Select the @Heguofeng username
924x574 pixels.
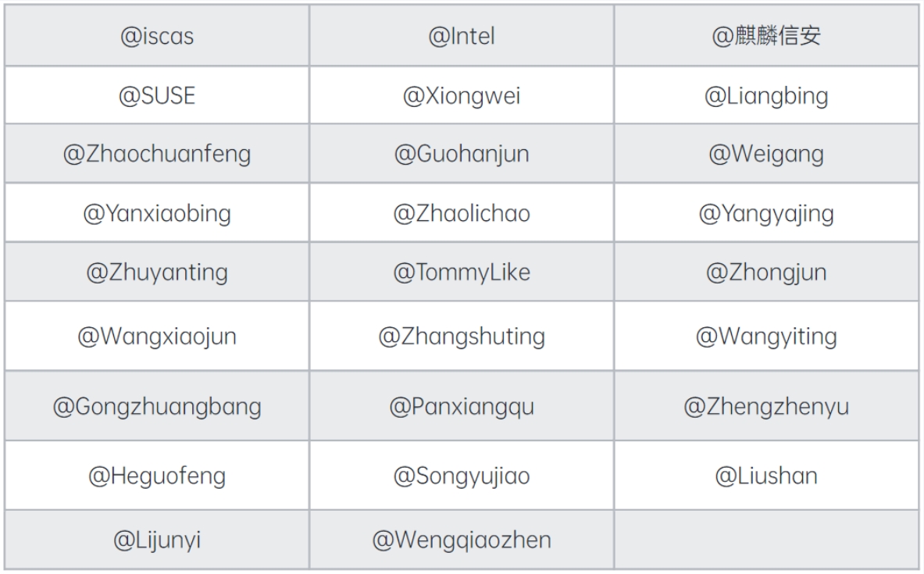157,476
